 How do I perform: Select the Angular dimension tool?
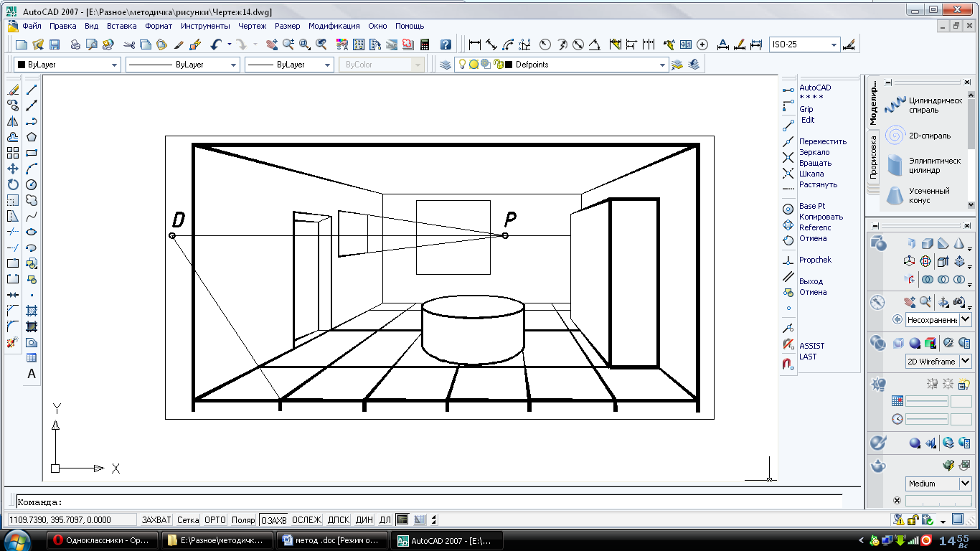click(x=594, y=44)
